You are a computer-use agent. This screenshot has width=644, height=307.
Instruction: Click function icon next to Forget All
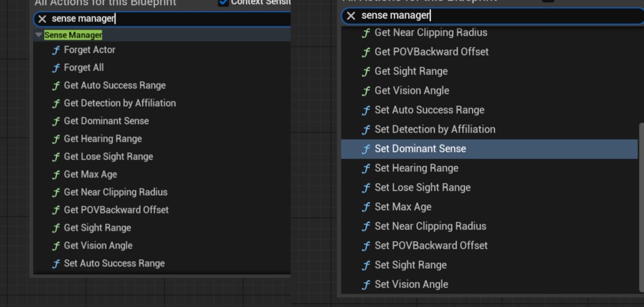56,68
